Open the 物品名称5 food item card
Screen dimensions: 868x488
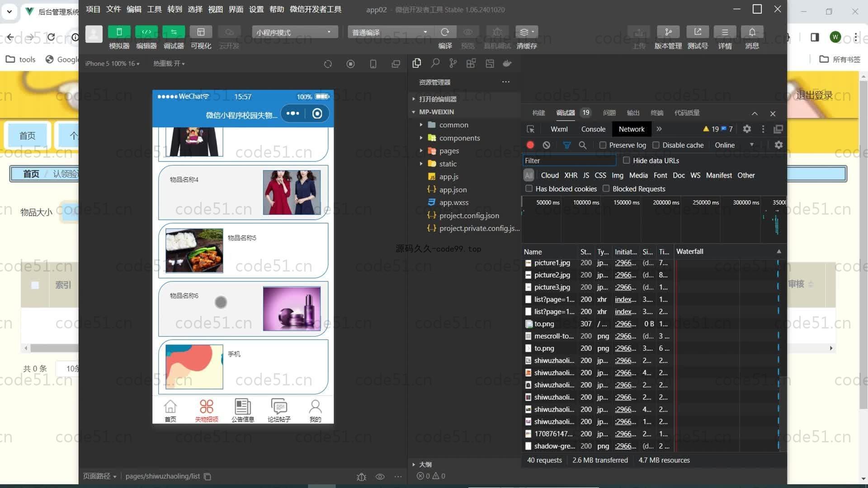point(243,250)
